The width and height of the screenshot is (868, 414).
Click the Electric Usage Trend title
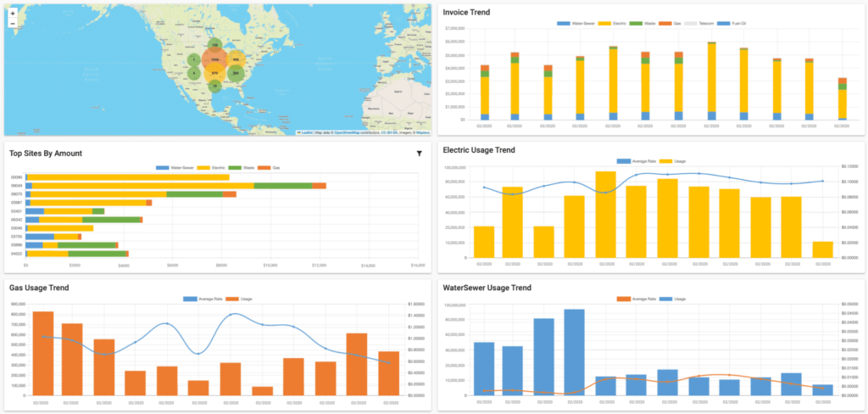[x=479, y=150]
